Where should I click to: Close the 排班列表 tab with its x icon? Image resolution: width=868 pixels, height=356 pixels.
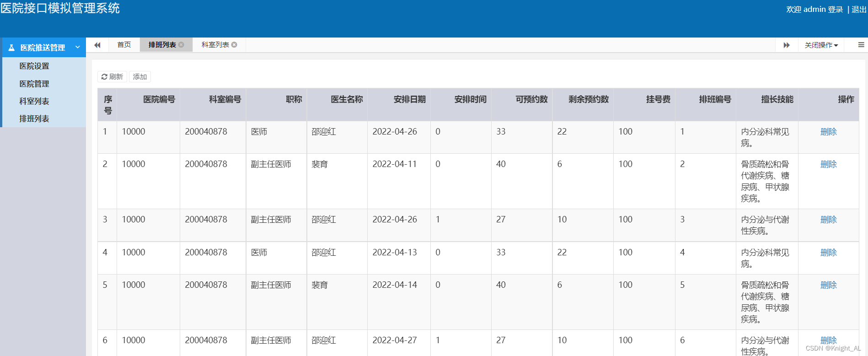pos(181,45)
